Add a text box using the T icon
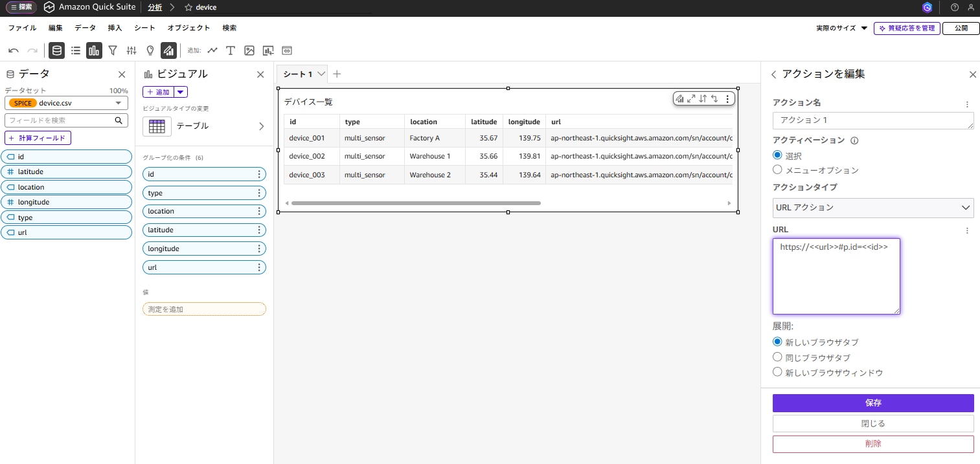This screenshot has height=464, width=980. [230, 50]
